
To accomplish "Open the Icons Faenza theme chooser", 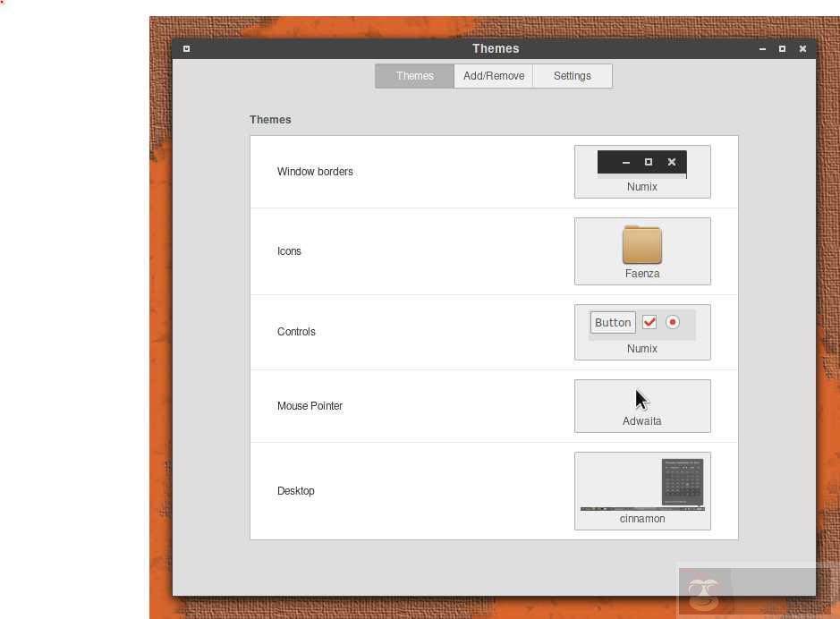I will click(642, 251).
